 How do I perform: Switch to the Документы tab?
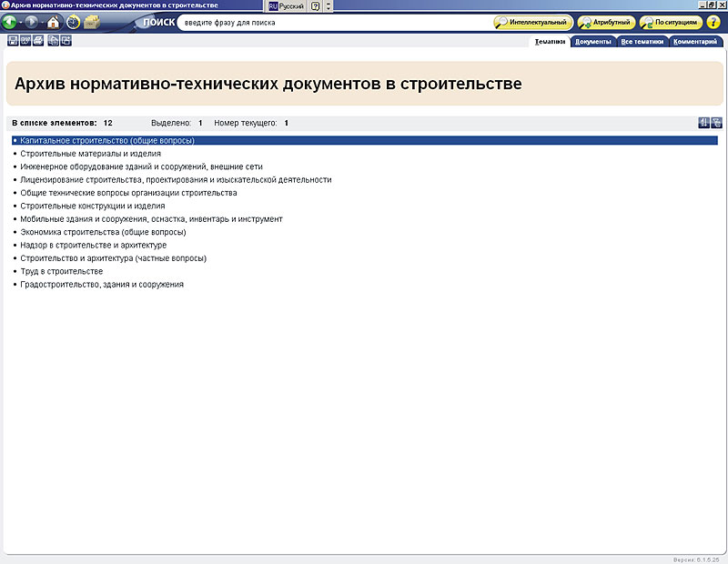coord(593,42)
